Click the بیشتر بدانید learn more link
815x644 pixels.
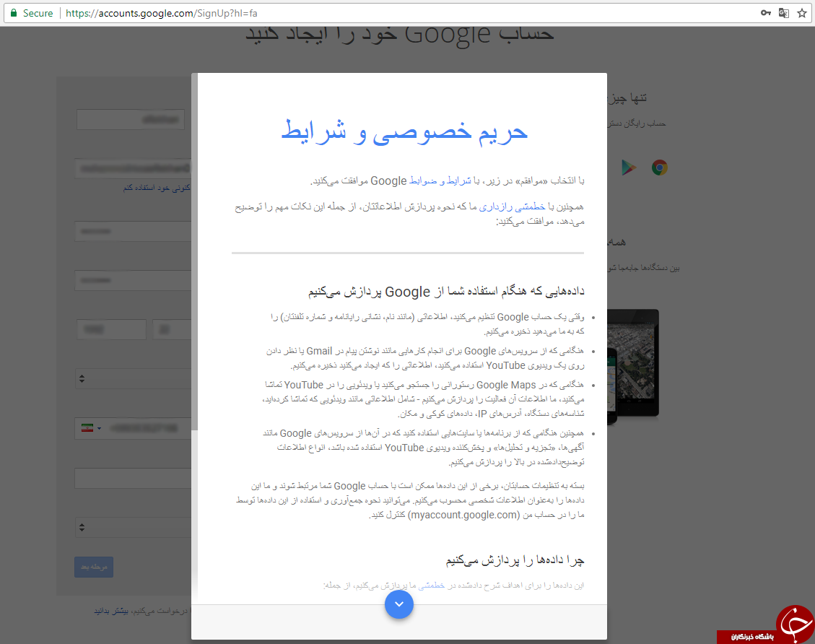[111, 611]
